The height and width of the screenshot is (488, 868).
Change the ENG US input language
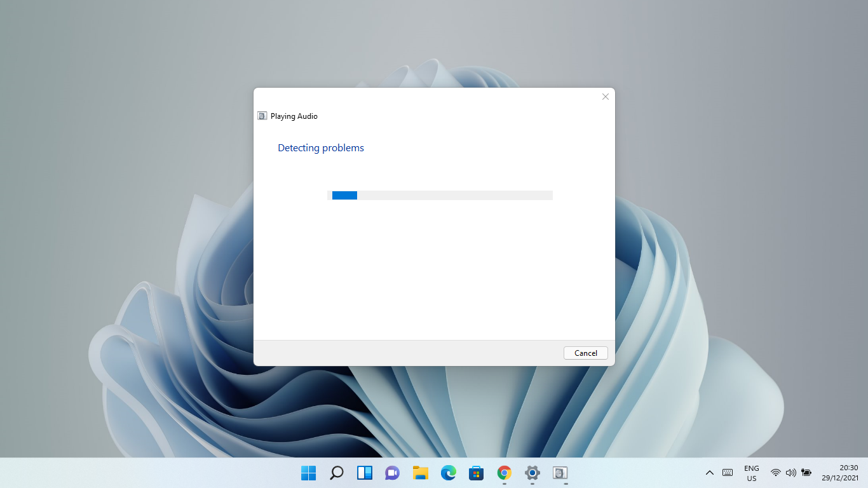752,473
